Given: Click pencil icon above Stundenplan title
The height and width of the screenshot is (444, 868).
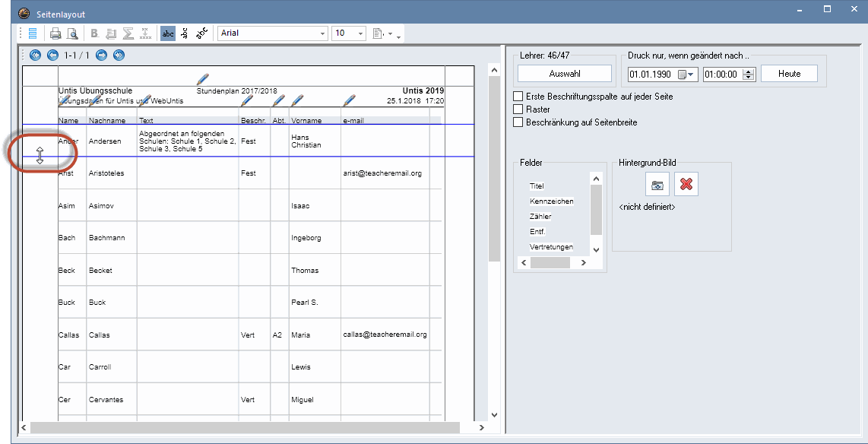Looking at the screenshot, I should click(203, 79).
